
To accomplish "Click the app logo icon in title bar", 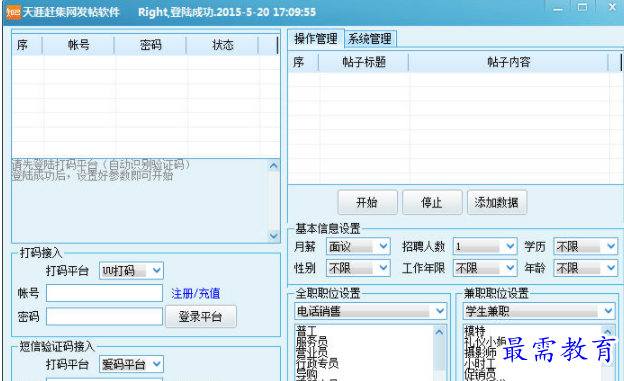I will coord(13,12).
